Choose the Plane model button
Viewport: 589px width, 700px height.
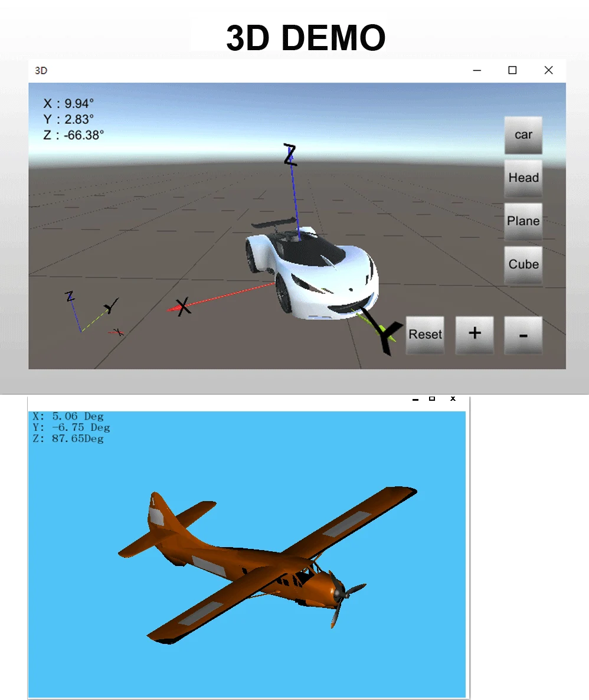click(523, 221)
